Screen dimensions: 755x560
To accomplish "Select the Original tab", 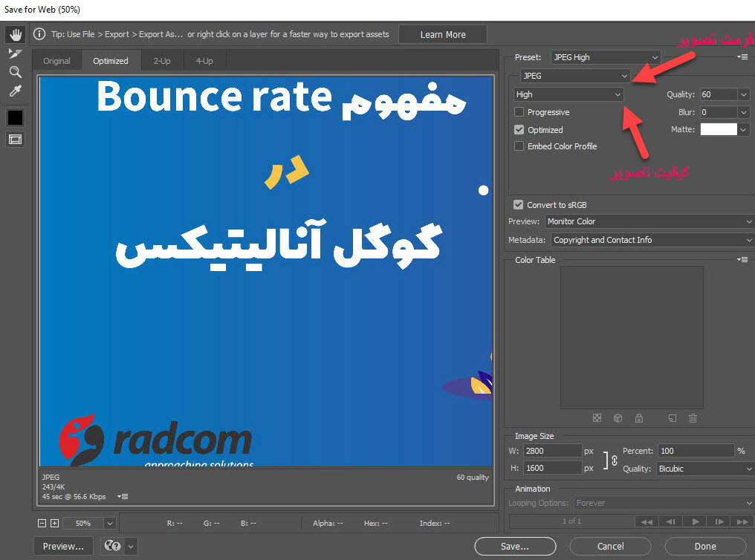I will coord(56,60).
